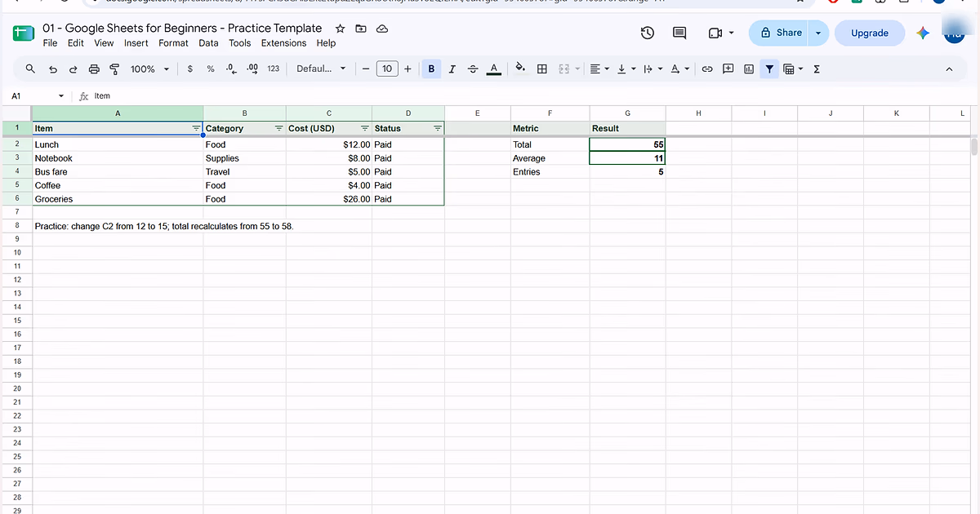Select the Total result cell 55
This screenshot has height=514, width=980.
tap(627, 144)
